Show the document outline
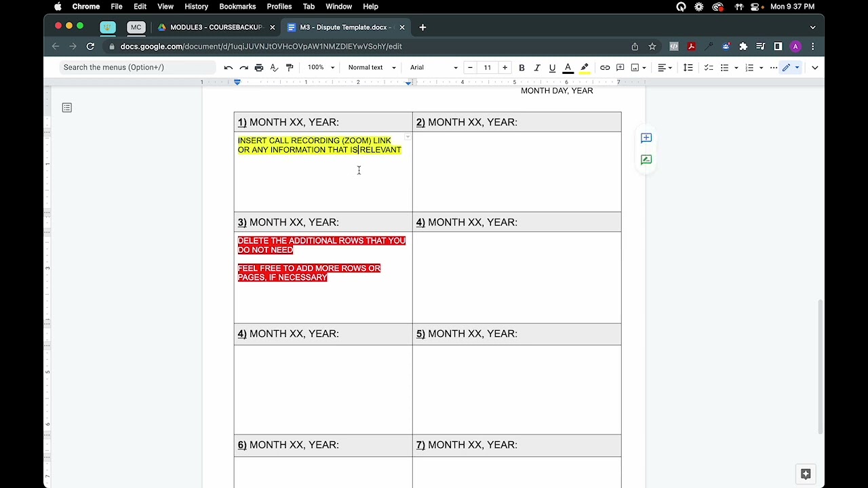This screenshot has height=488, width=868. (67, 108)
